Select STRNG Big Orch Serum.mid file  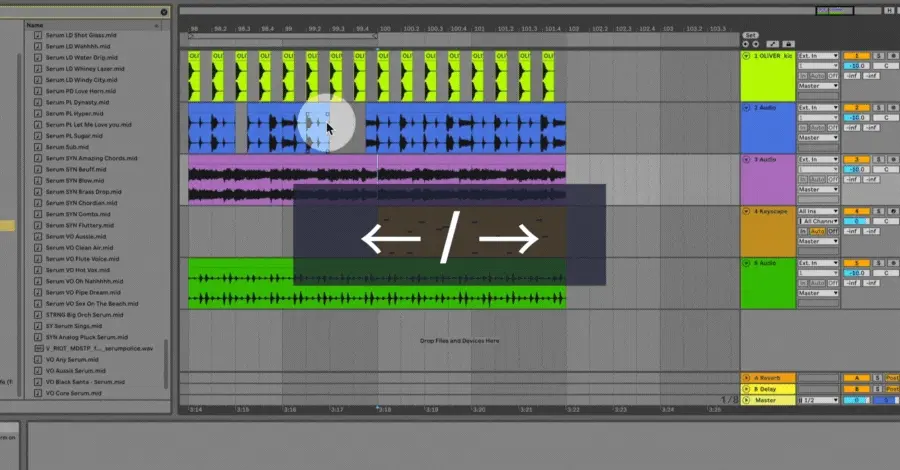coord(84,315)
